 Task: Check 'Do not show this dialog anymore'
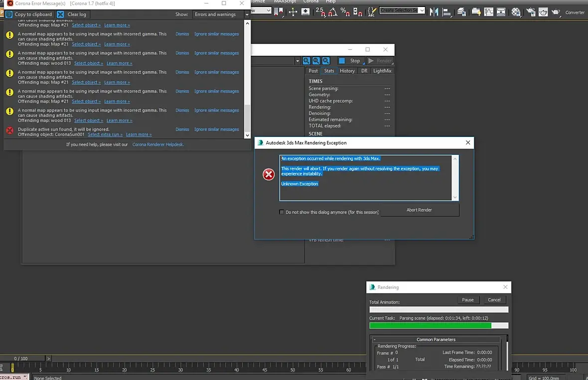point(282,212)
